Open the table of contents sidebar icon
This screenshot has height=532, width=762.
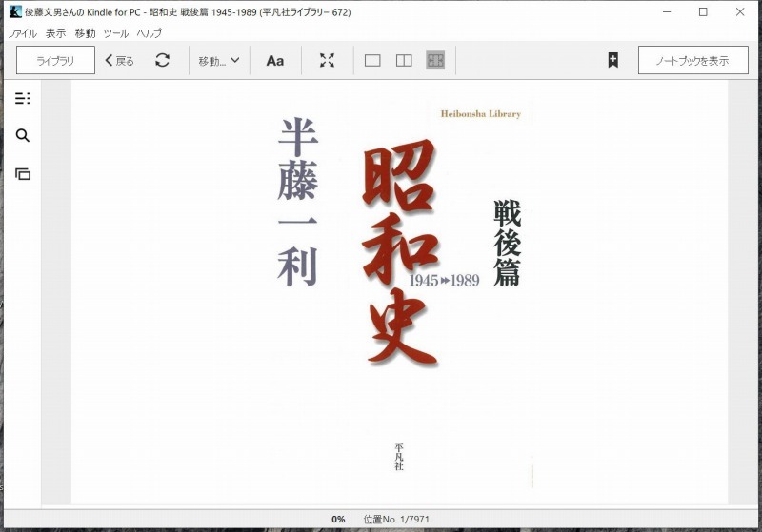tap(22, 98)
